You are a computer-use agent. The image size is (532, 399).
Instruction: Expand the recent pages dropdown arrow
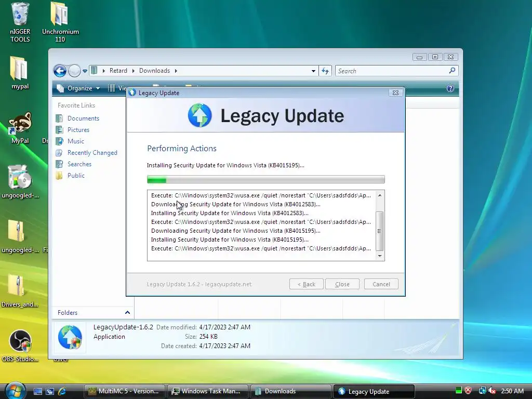tap(85, 71)
